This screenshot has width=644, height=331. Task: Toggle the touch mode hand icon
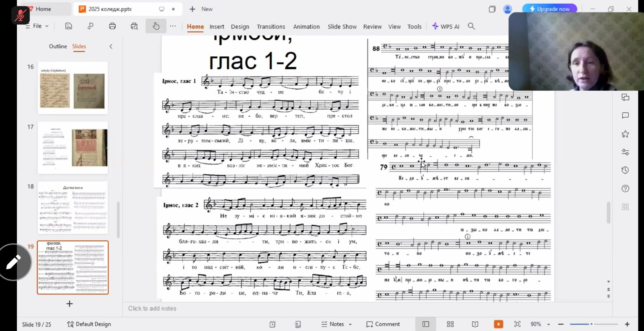(x=156, y=26)
